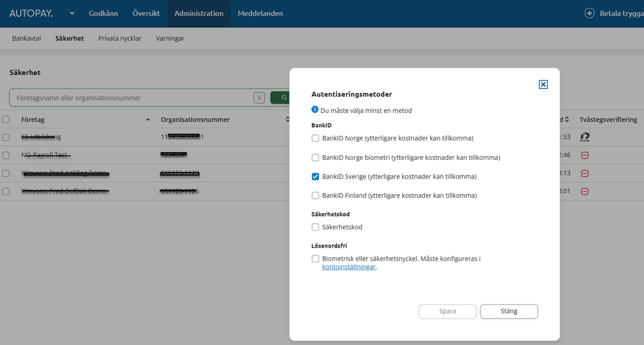This screenshot has width=644, height=345.
Task: Switch to the Varningar tab
Action: 170,38
